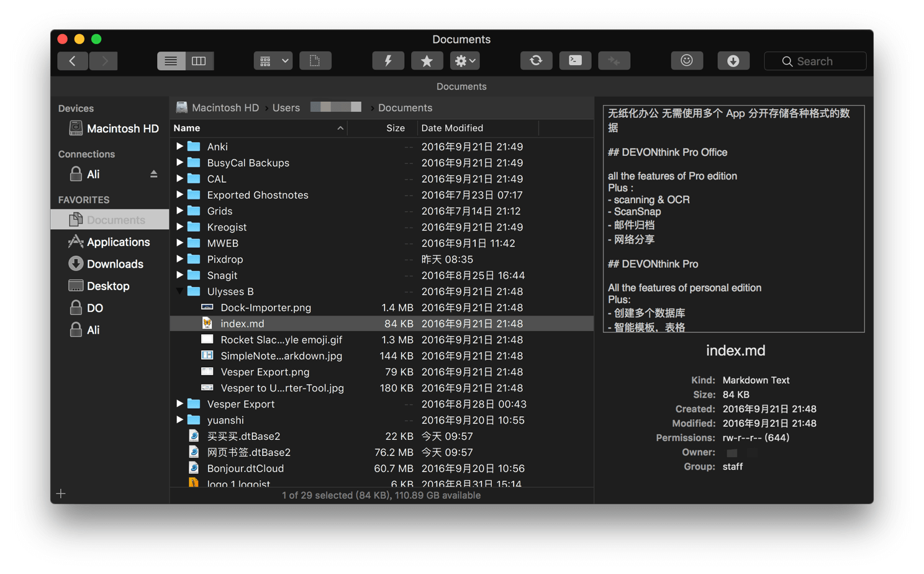
Task: Click the download arrow toolbar icon
Action: pos(733,61)
